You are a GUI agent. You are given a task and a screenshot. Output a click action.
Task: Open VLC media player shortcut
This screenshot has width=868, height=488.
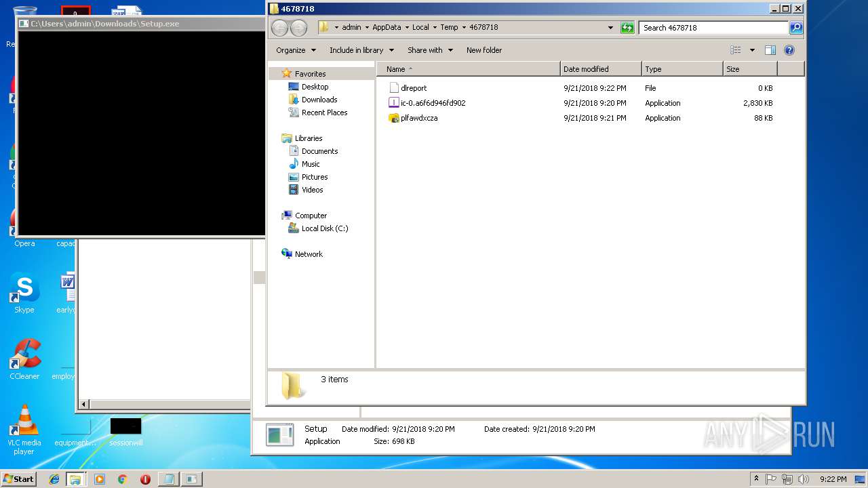tap(24, 430)
